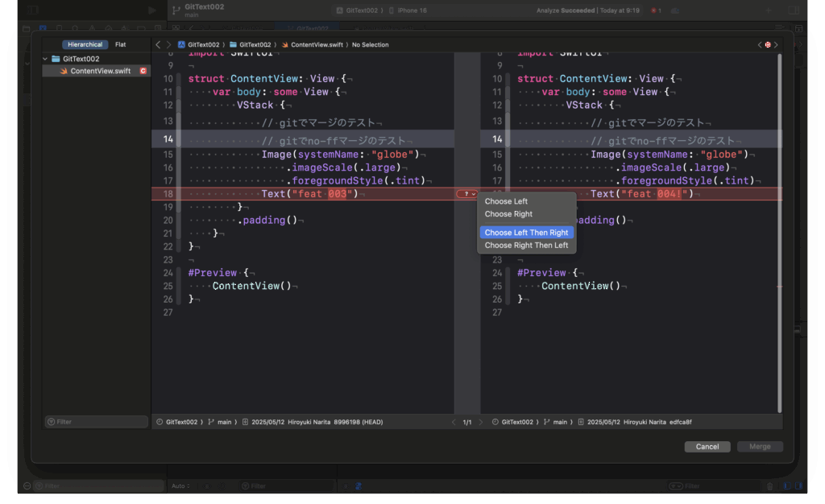Click the clock icon in left revision bar
Screen dimensions: 825x504
pyautogui.click(x=160, y=422)
